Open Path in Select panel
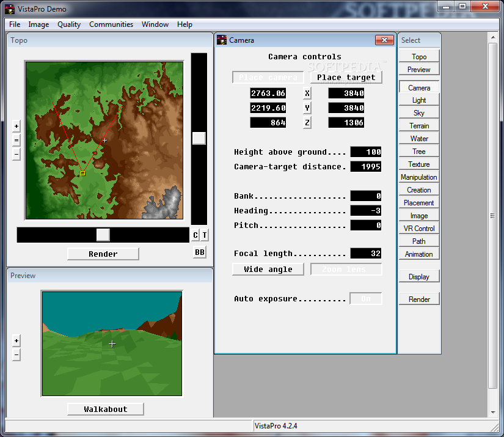Screen dimensions: 504x437 click(x=419, y=241)
